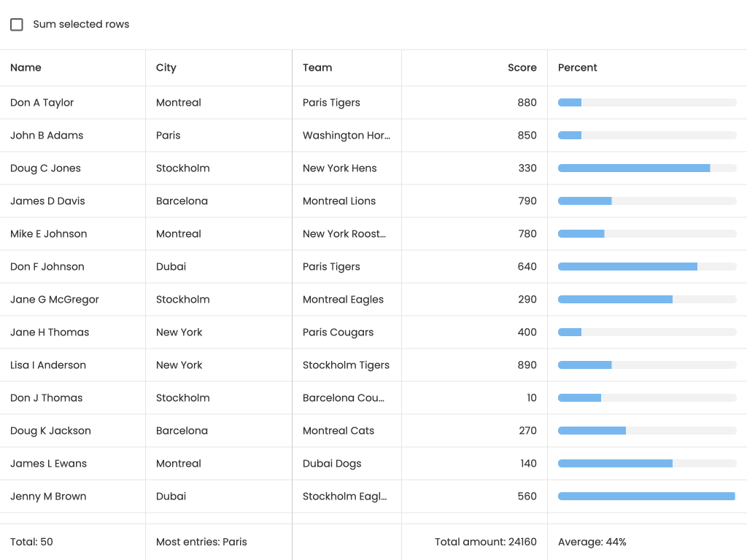Image resolution: width=747 pixels, height=560 pixels.
Task: Click Jenny M Brown percent bar
Action: (x=647, y=497)
